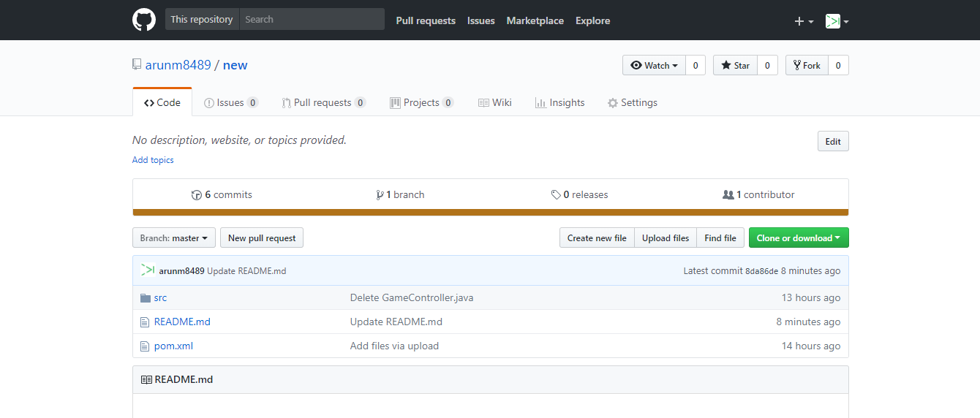View the 6 commits history

pos(222,194)
